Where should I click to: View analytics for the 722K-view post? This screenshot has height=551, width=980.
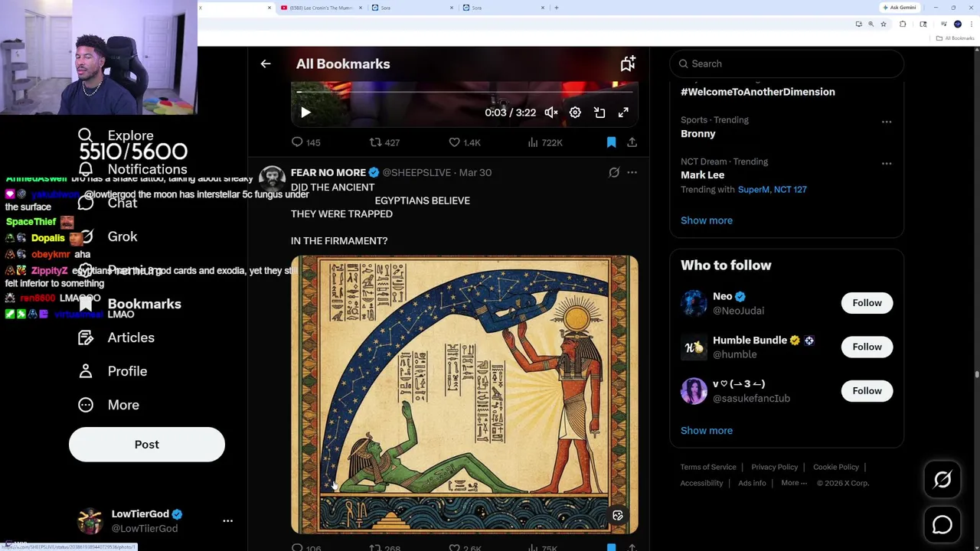tap(545, 142)
